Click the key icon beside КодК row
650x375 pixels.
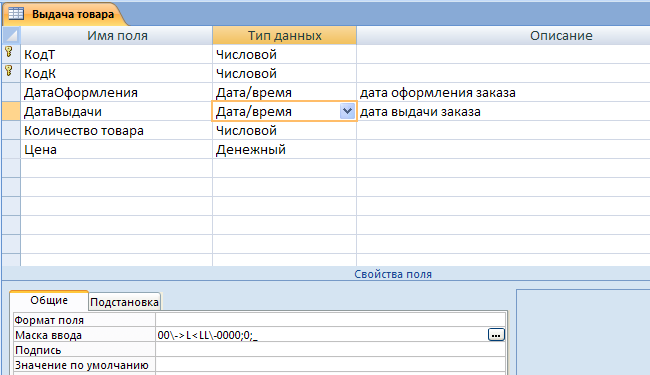point(9,71)
